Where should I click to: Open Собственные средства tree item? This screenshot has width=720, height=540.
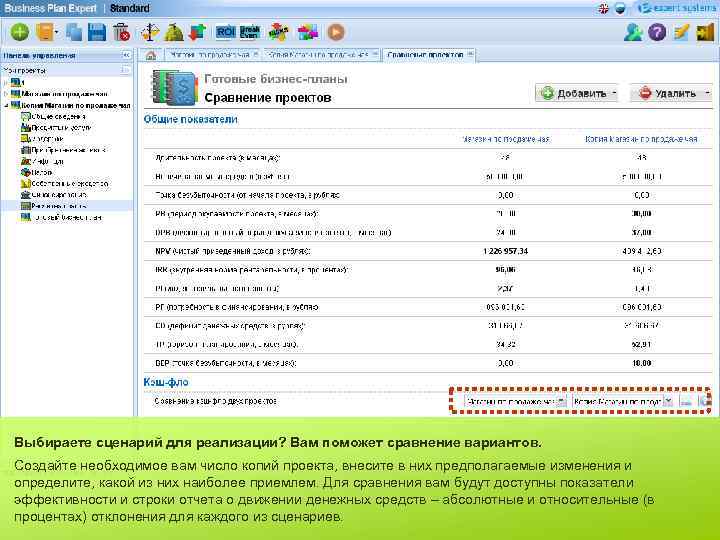click(65, 184)
